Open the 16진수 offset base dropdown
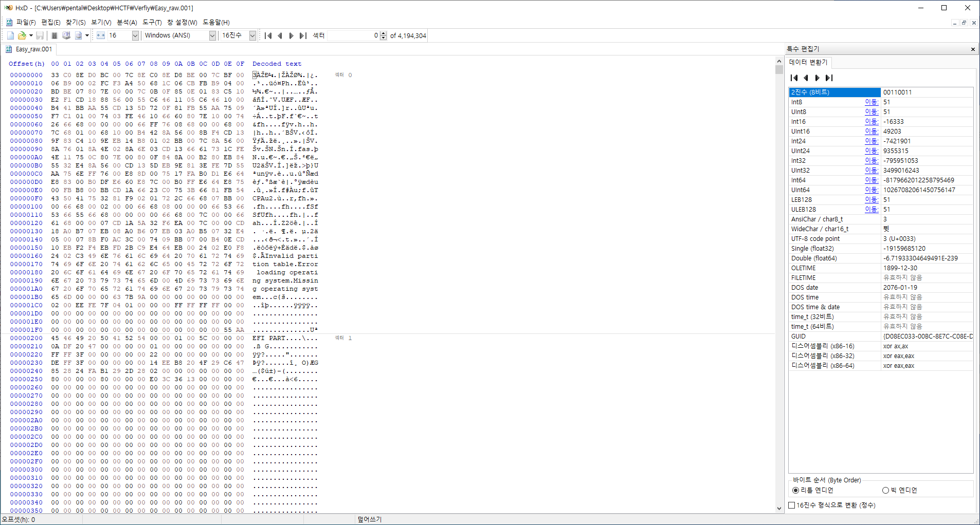 coord(252,35)
